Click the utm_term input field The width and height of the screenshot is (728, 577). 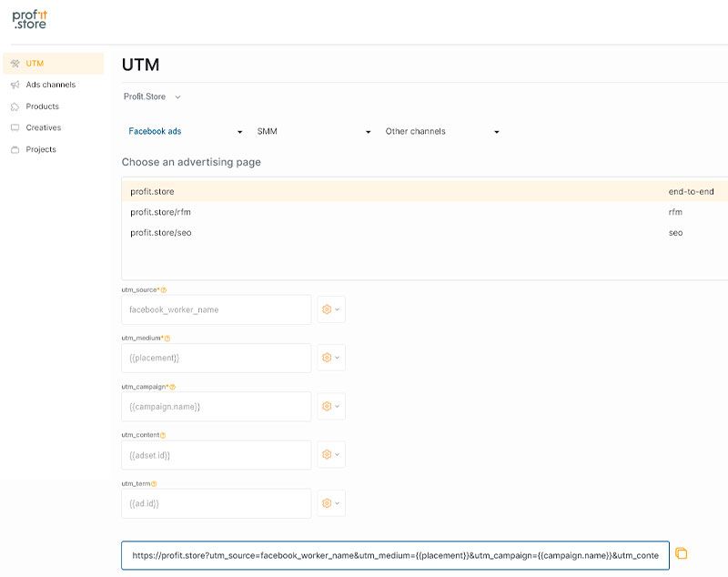pos(217,503)
